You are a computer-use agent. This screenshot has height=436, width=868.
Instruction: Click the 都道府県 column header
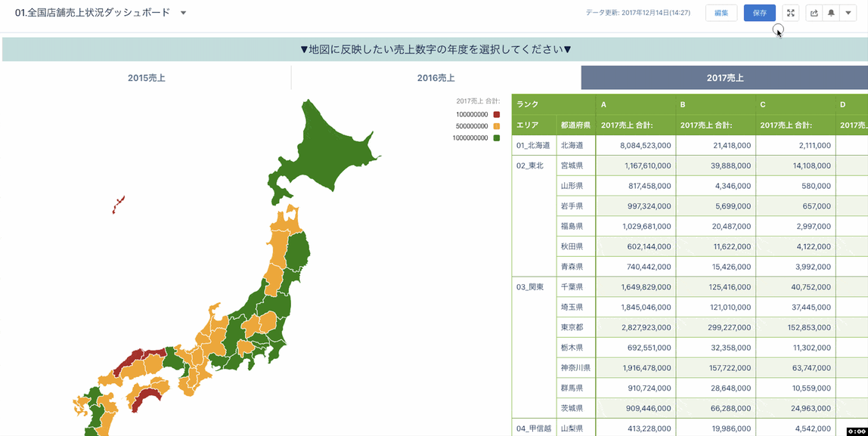[575, 125]
